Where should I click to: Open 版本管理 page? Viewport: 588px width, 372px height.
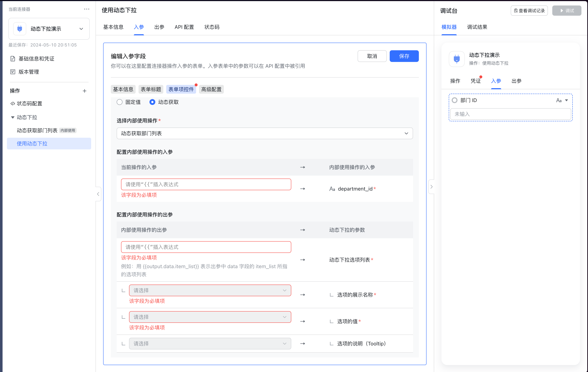29,72
